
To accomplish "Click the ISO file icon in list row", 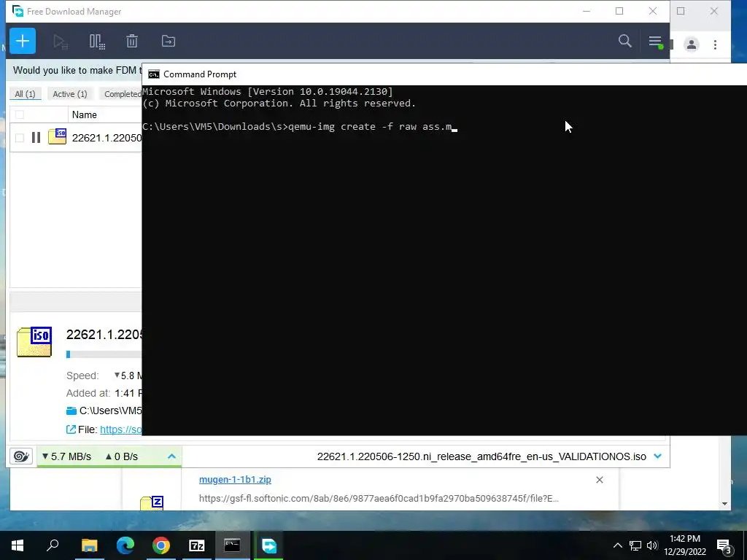I will point(57,136).
